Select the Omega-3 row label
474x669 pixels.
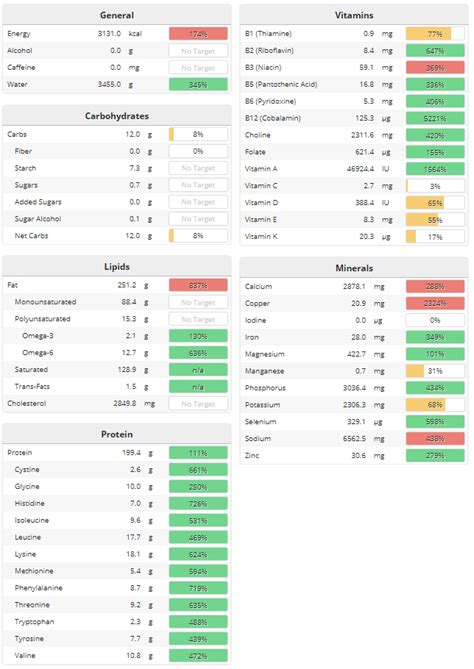coord(38,336)
